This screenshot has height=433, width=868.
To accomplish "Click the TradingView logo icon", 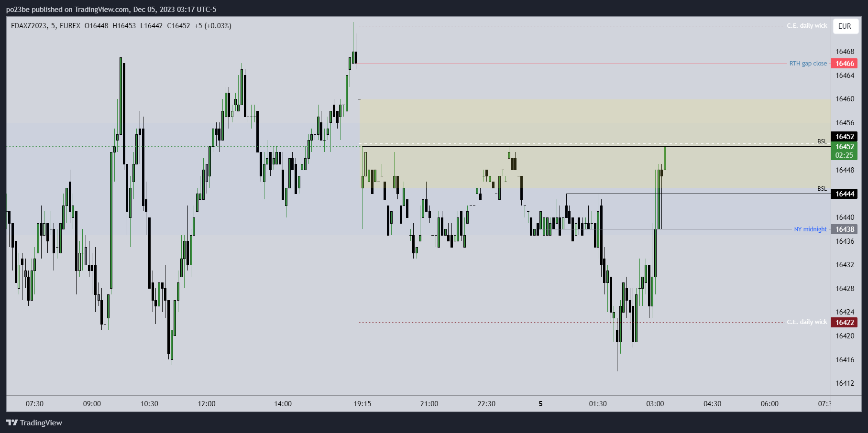I will pyautogui.click(x=12, y=422).
